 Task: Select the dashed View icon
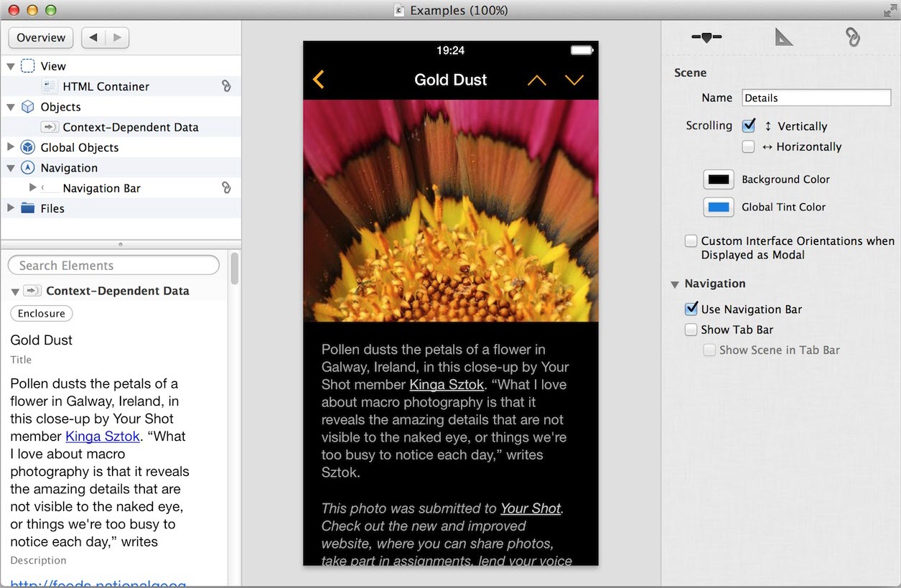click(x=28, y=66)
